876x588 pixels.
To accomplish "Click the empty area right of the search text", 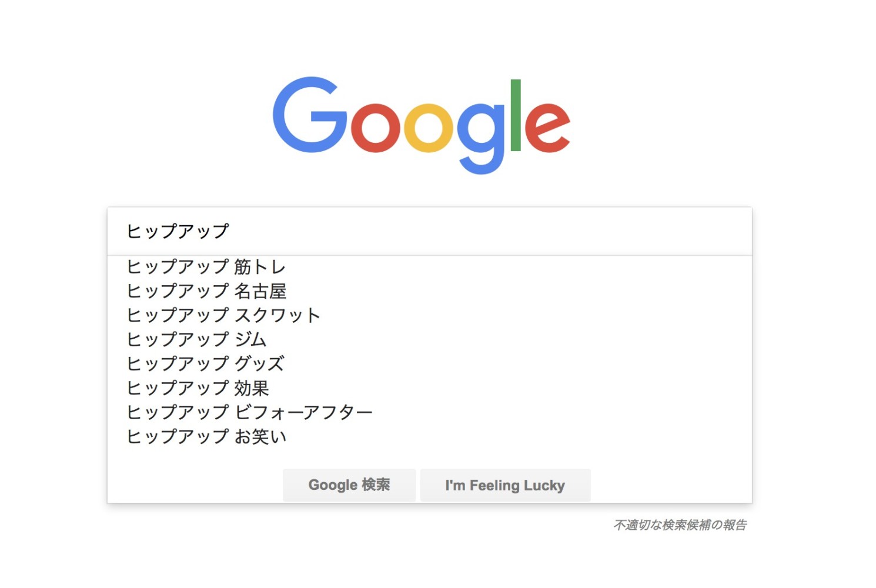I will click(x=488, y=231).
